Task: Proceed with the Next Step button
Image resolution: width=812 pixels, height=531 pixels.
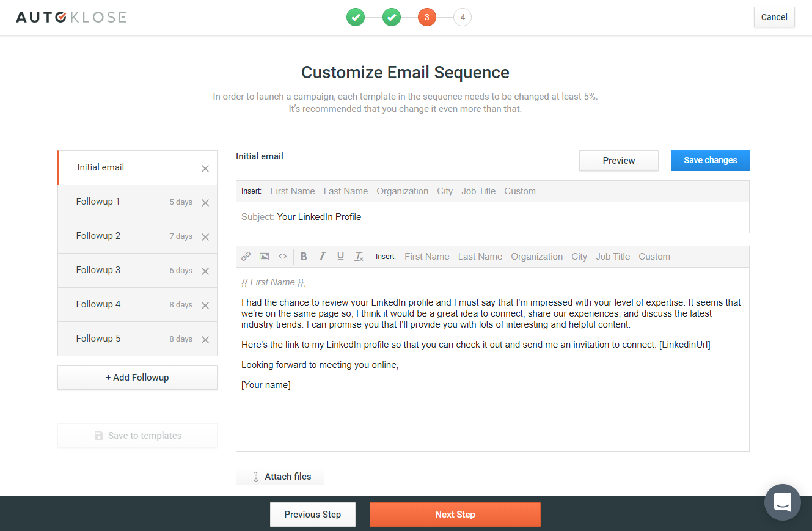Action: [x=455, y=515]
